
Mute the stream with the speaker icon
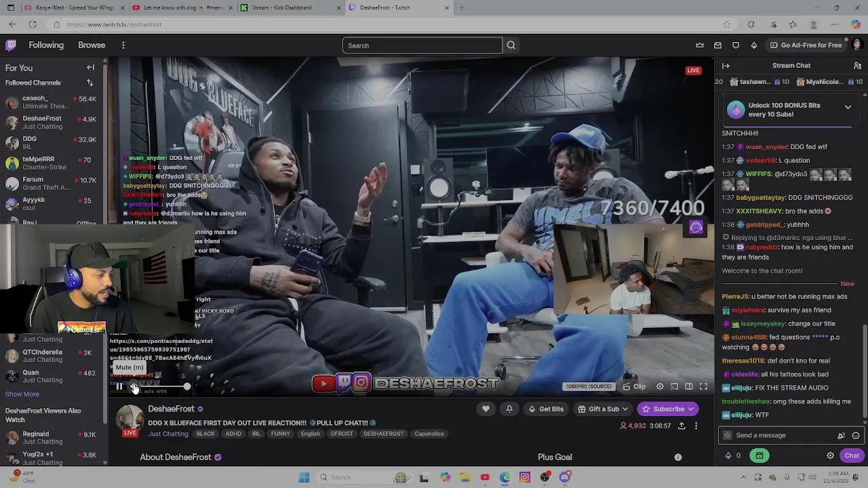click(135, 386)
